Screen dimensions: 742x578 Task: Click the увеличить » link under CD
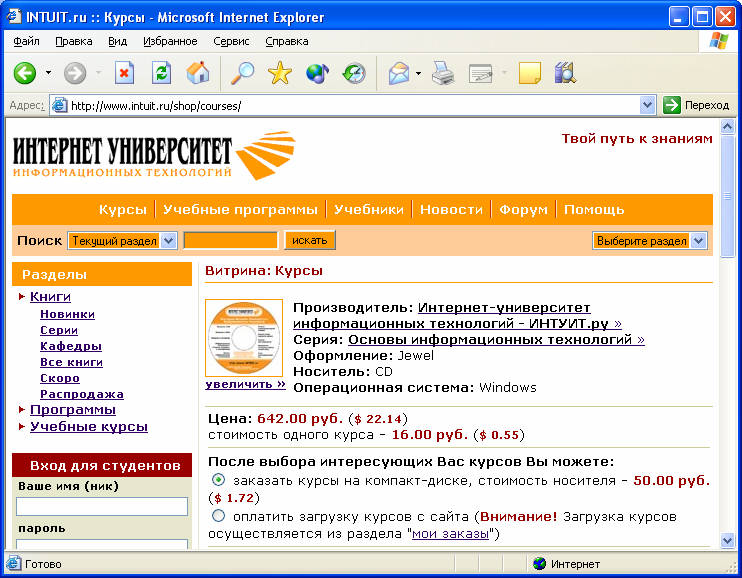[x=245, y=384]
